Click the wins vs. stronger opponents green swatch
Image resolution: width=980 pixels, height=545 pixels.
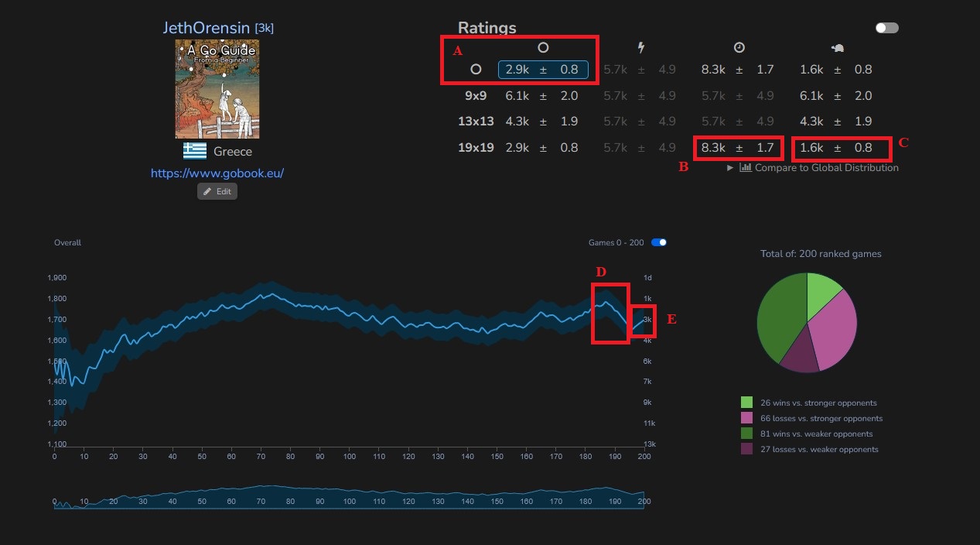click(x=746, y=403)
